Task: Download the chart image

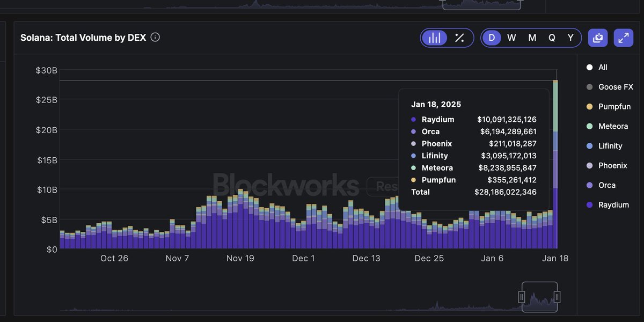Action: 598,38
